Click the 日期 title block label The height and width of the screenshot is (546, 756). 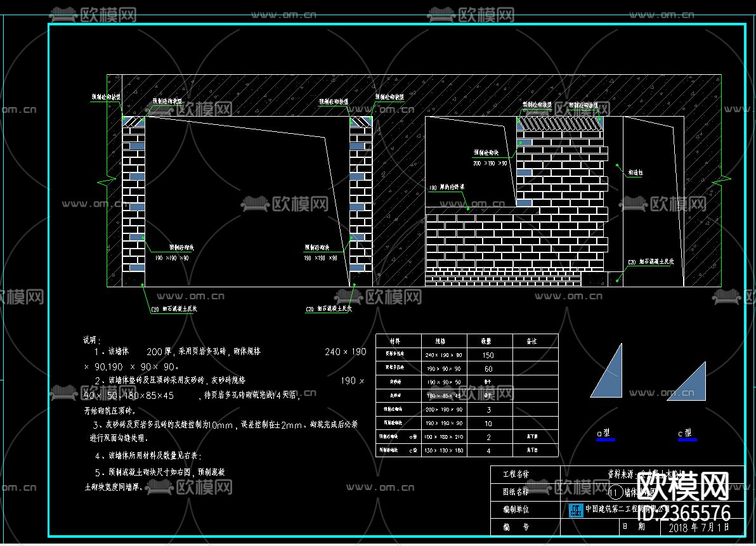[634, 526]
